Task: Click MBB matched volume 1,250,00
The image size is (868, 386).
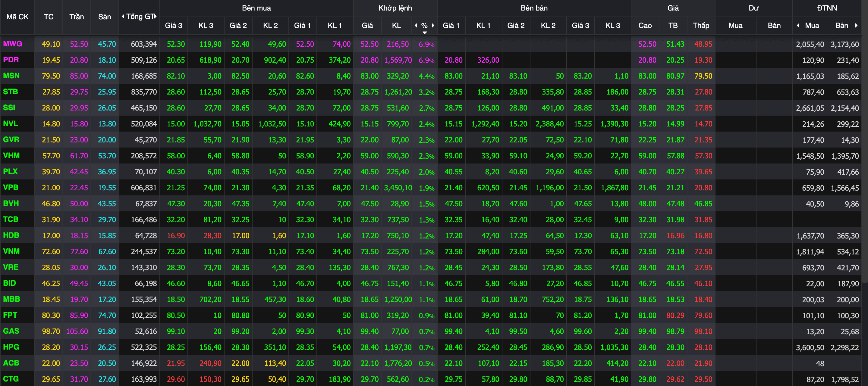Action: (398, 299)
